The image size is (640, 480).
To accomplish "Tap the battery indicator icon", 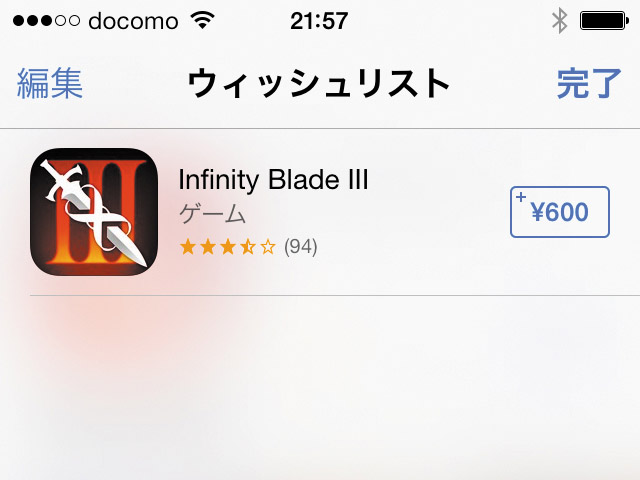I will (604, 21).
